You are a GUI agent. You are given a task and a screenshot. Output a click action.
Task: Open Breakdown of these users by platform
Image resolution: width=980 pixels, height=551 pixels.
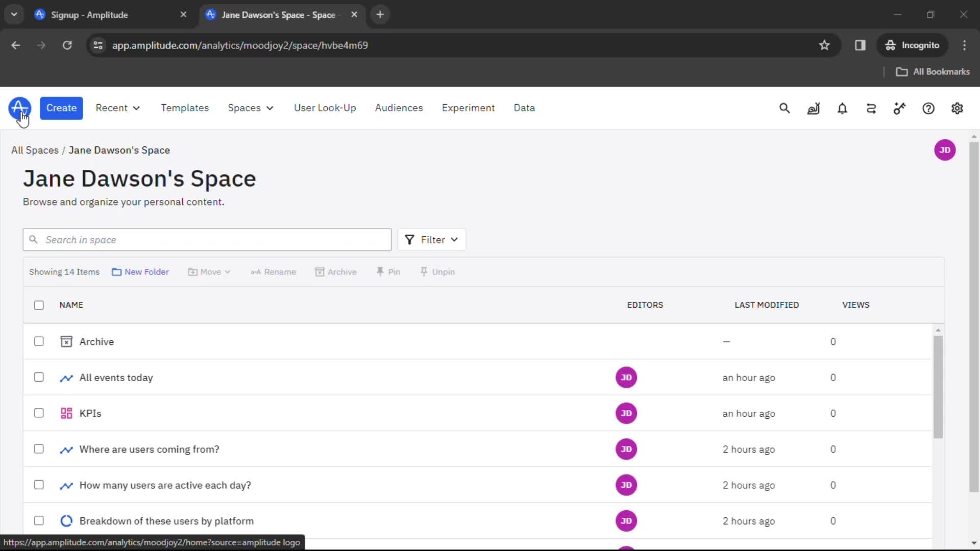pos(166,521)
